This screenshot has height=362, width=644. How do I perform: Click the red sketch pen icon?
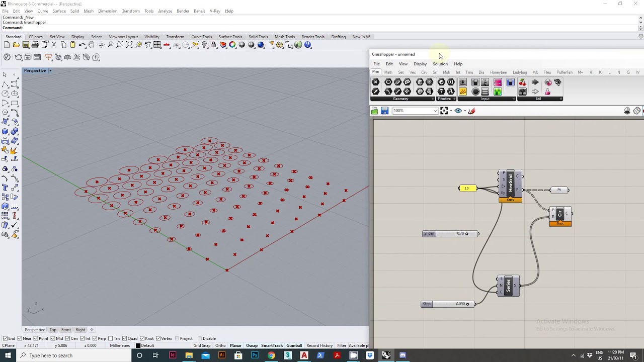tap(471, 111)
